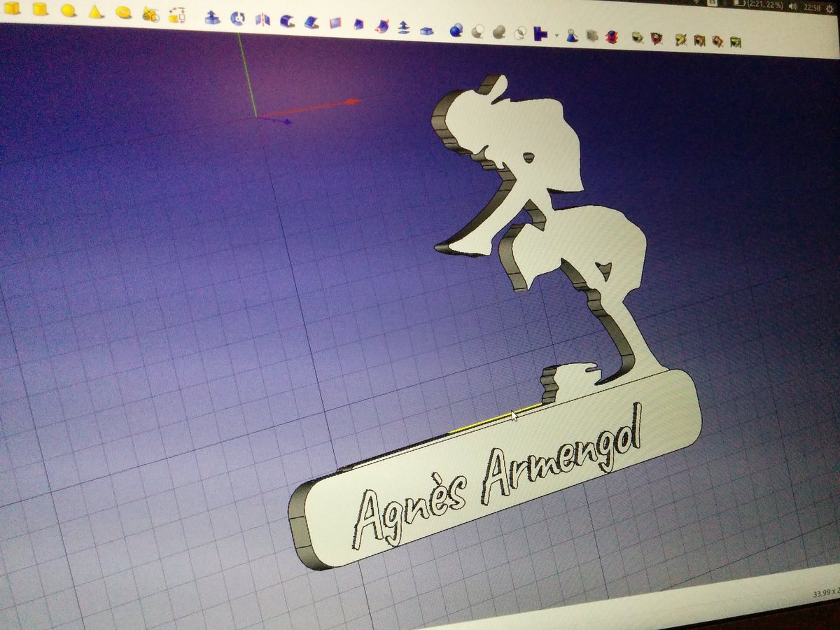Viewport: 840px width, 630px height.
Task: Open the clock showing 22:58
Action: (812, 8)
